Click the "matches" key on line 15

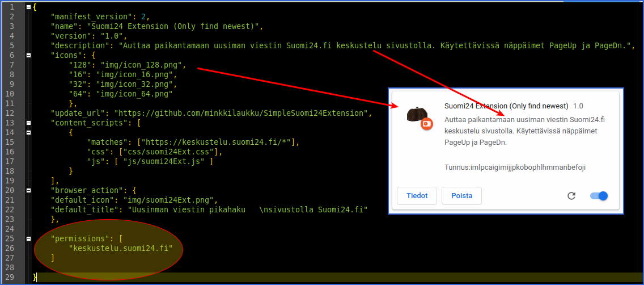click(107, 142)
